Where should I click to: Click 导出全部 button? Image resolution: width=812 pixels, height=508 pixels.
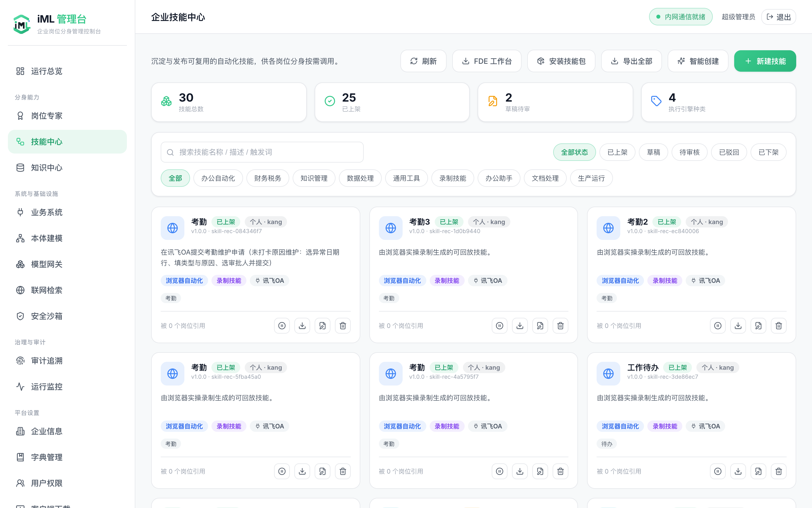click(x=631, y=61)
